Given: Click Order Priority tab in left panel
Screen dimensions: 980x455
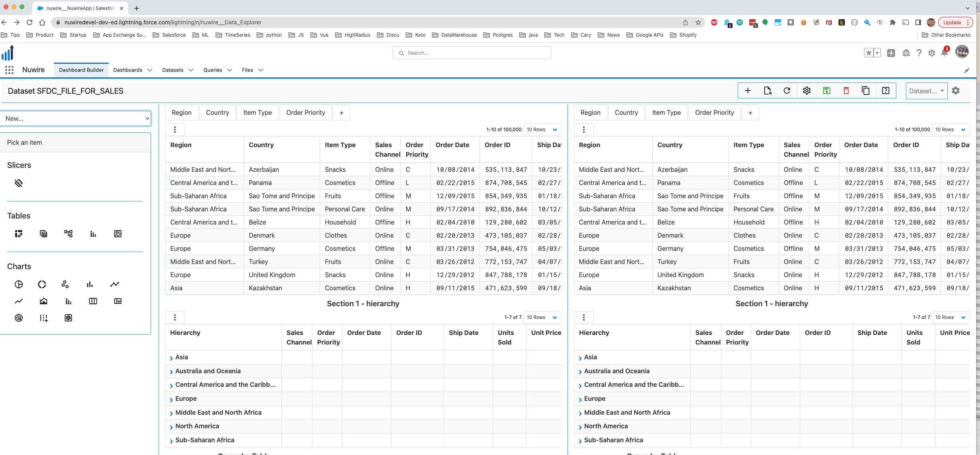Looking at the screenshot, I should tap(306, 113).
